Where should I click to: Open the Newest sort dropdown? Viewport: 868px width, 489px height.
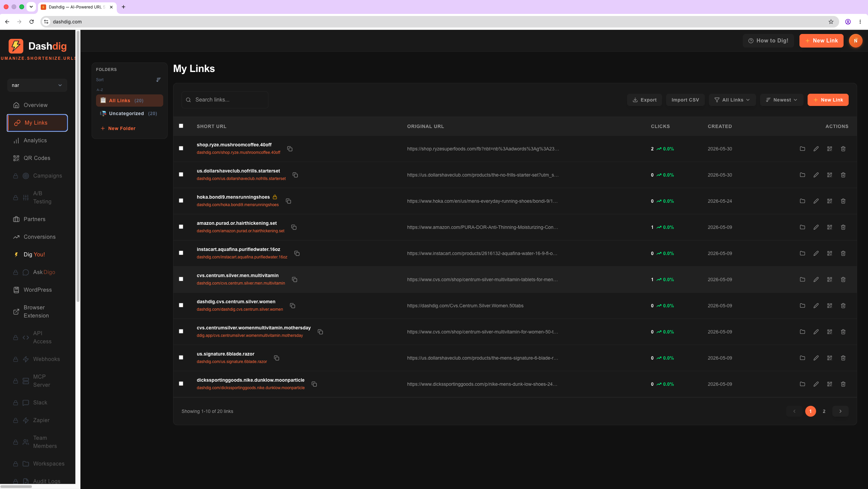[x=781, y=100]
